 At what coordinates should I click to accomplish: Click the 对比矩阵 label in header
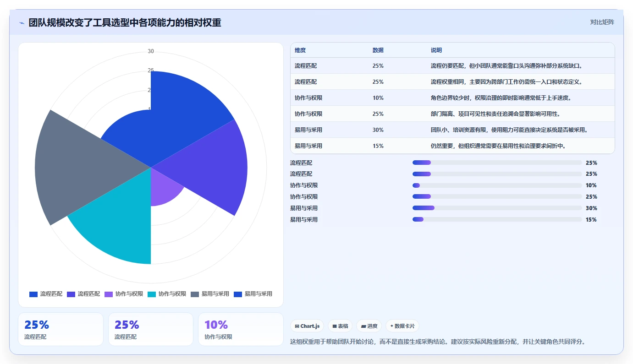[602, 22]
